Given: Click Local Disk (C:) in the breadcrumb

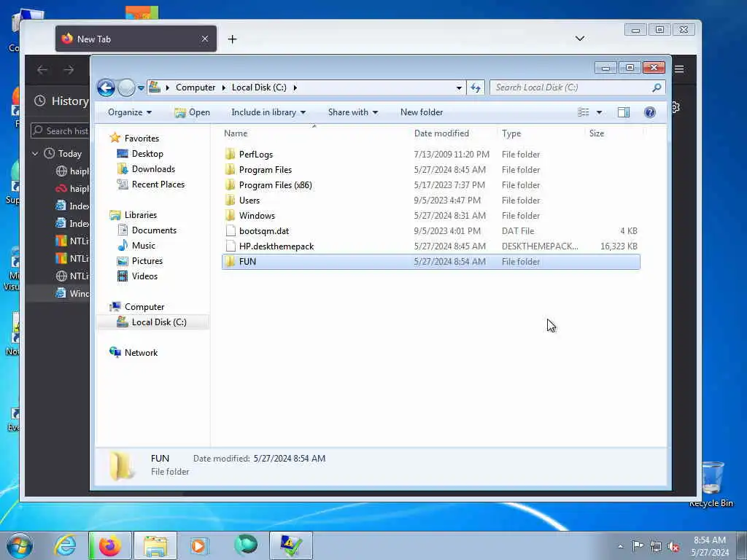Looking at the screenshot, I should [x=259, y=87].
